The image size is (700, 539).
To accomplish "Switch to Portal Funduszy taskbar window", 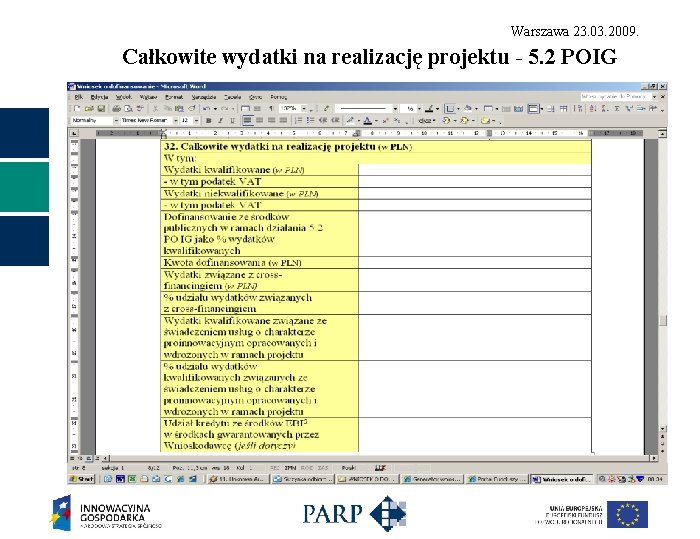I will coord(496,479).
